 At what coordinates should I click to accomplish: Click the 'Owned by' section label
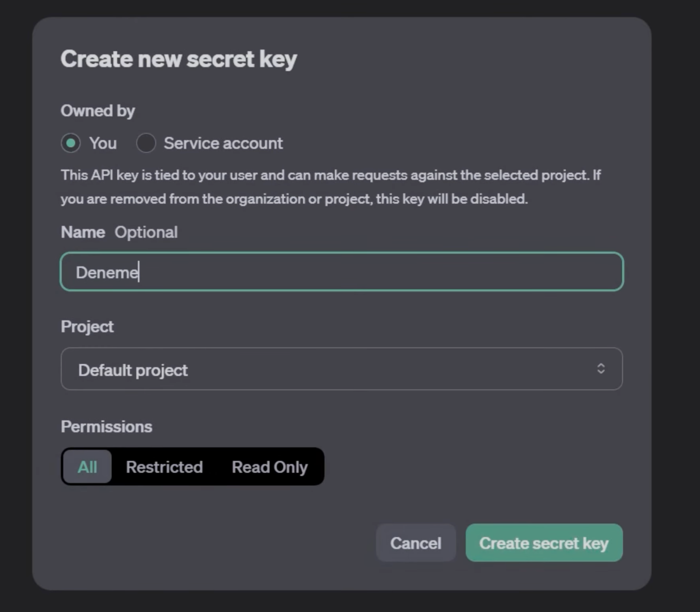coord(98,110)
